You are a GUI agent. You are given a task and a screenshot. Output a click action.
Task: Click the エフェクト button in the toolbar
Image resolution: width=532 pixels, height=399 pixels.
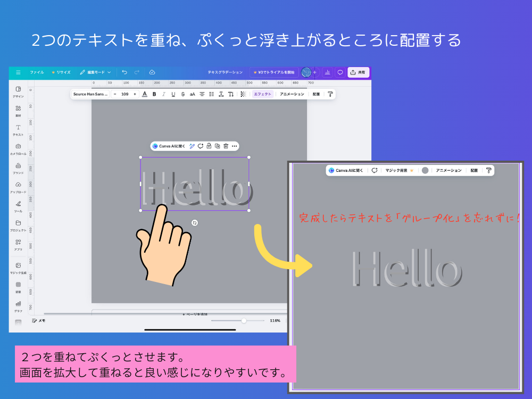[x=262, y=94]
